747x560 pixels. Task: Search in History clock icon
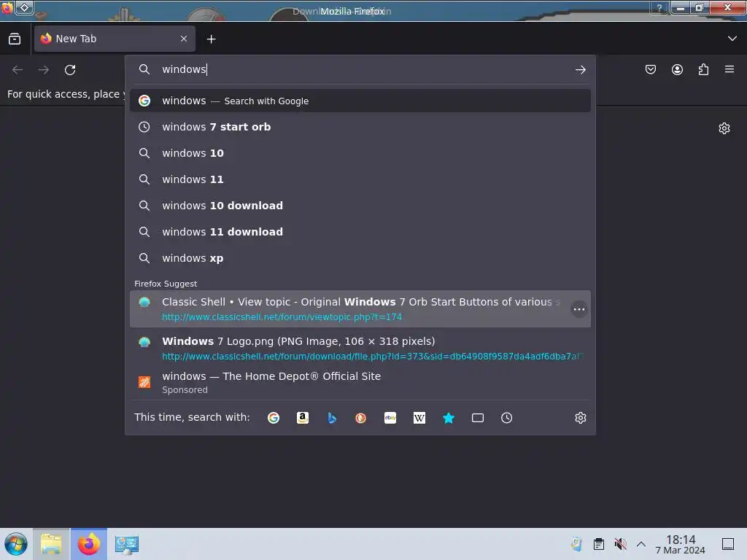[506, 418]
